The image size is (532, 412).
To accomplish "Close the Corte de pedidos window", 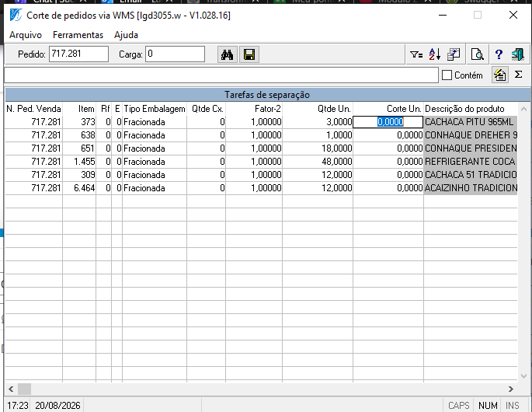I will tap(513, 15).
